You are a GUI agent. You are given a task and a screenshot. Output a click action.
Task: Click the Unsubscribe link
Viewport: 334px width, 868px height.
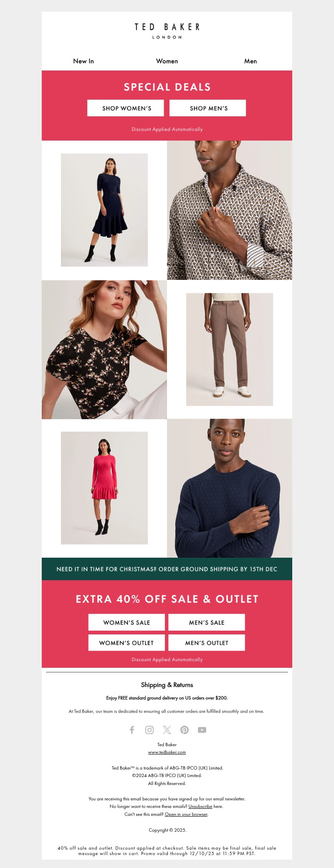(x=200, y=806)
